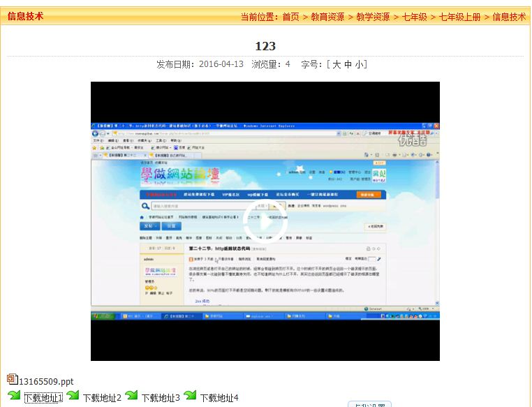
Task: Click the PowerPoint file icon
Action: (x=12, y=380)
